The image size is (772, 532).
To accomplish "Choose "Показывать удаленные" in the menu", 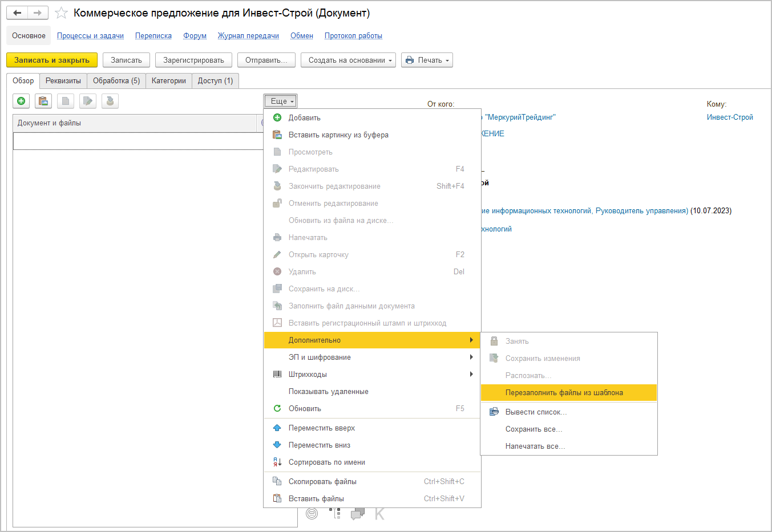I will point(328,391).
